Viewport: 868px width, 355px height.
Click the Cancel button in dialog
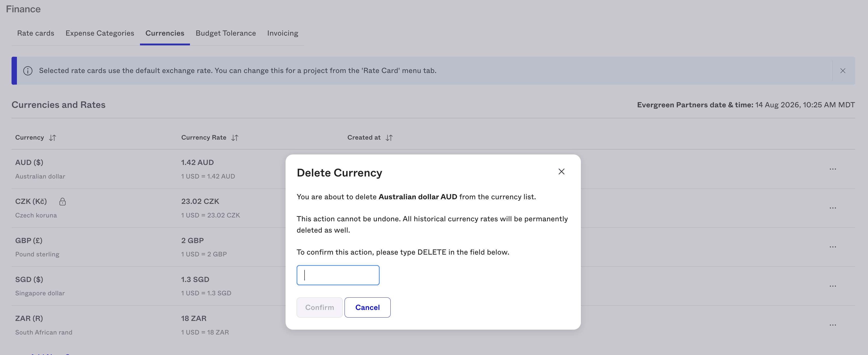coord(367,308)
